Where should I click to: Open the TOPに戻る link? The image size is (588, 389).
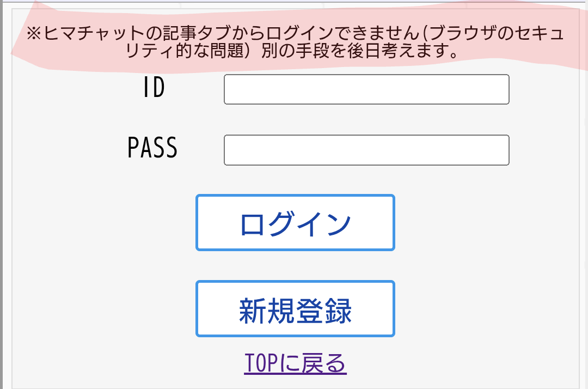click(x=295, y=363)
